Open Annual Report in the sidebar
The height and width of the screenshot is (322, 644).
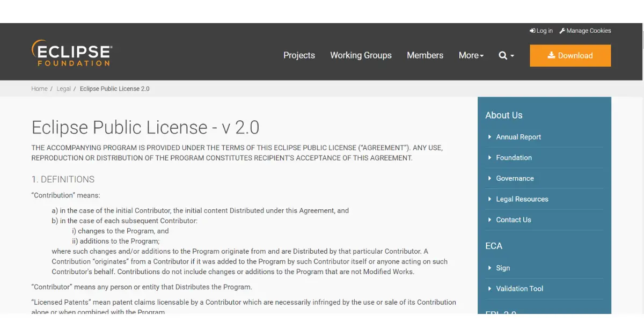[x=518, y=137]
